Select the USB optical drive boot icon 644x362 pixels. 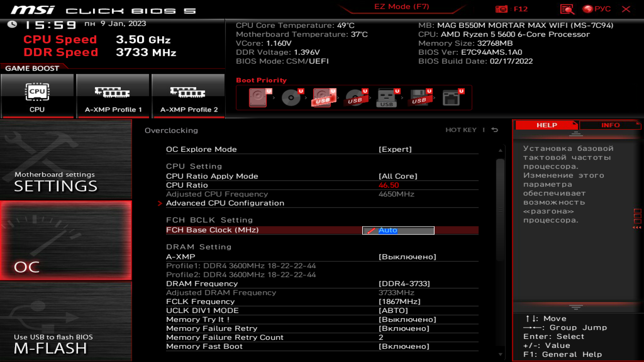pyautogui.click(x=356, y=98)
